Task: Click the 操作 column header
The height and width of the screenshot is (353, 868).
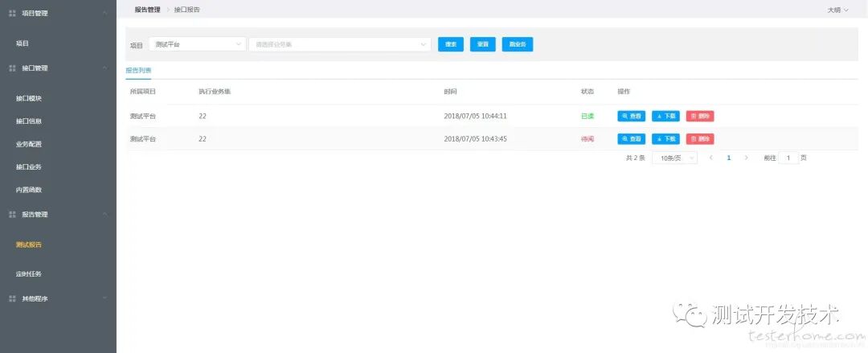Action: coord(624,92)
